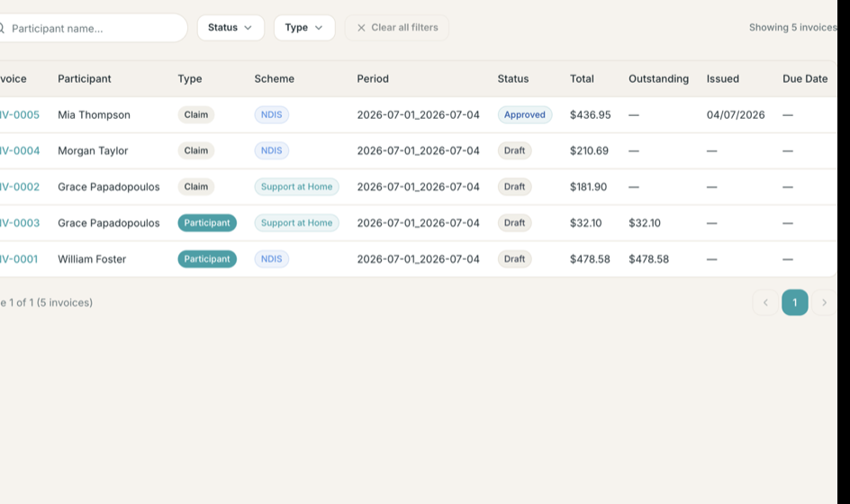Click the total $210.69
Image resolution: width=850 pixels, height=504 pixels.
pos(589,150)
